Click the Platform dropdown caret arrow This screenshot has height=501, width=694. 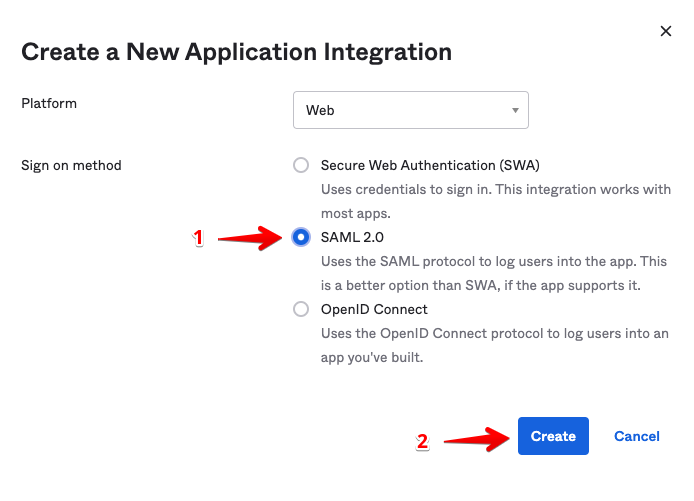pyautogui.click(x=515, y=110)
